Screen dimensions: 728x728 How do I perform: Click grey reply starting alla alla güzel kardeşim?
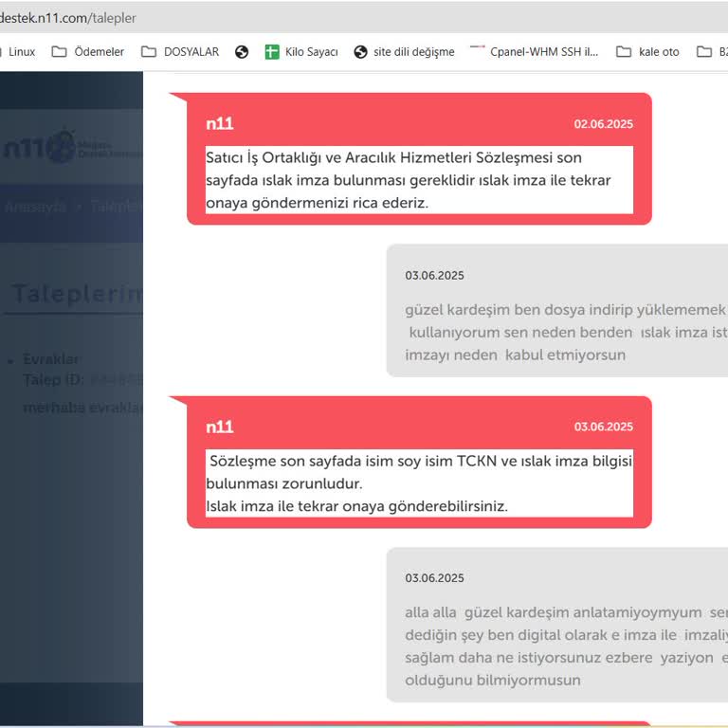pyautogui.click(x=557, y=625)
